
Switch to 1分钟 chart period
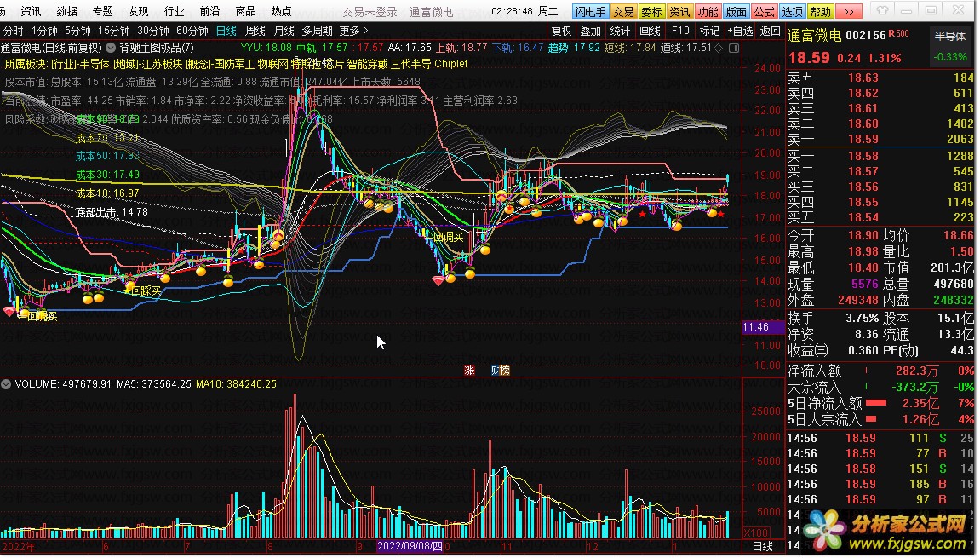(x=44, y=31)
